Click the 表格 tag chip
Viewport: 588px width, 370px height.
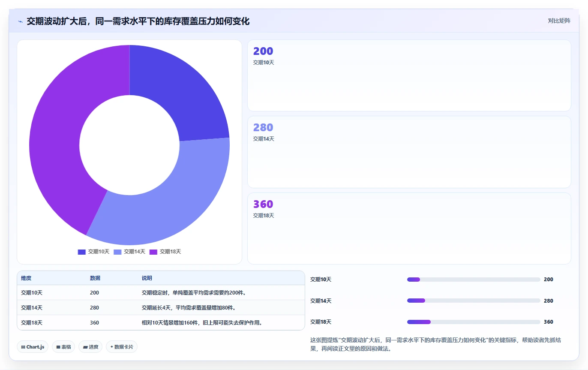63,347
